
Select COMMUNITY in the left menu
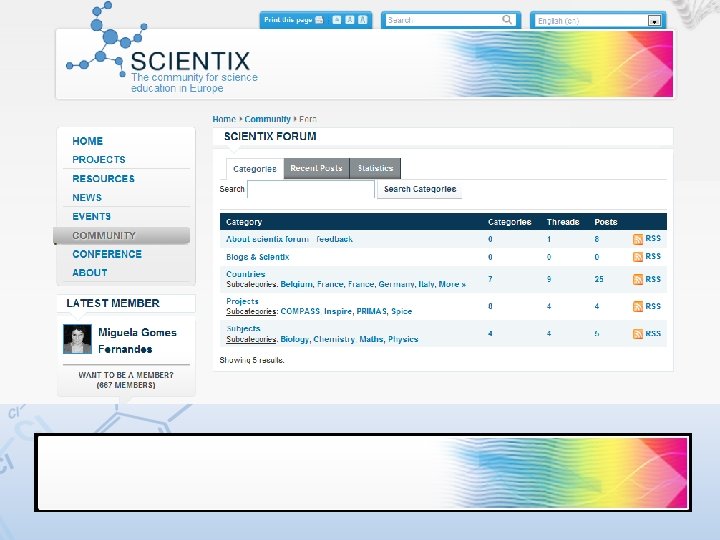click(x=122, y=236)
